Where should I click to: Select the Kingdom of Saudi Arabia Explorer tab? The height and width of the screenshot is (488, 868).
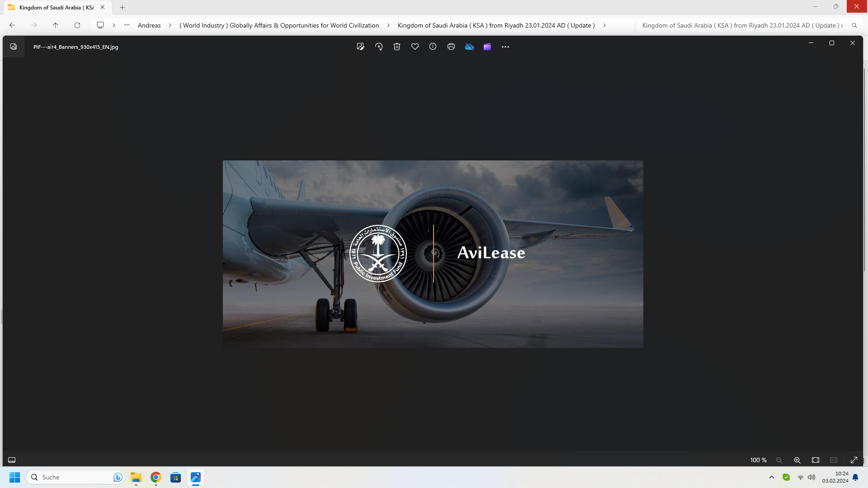(57, 7)
